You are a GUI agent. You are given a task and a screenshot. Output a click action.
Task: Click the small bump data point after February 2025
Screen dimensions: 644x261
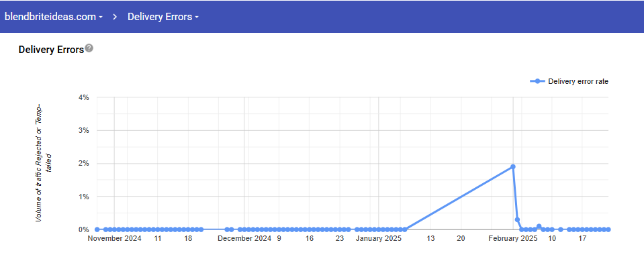(539, 227)
